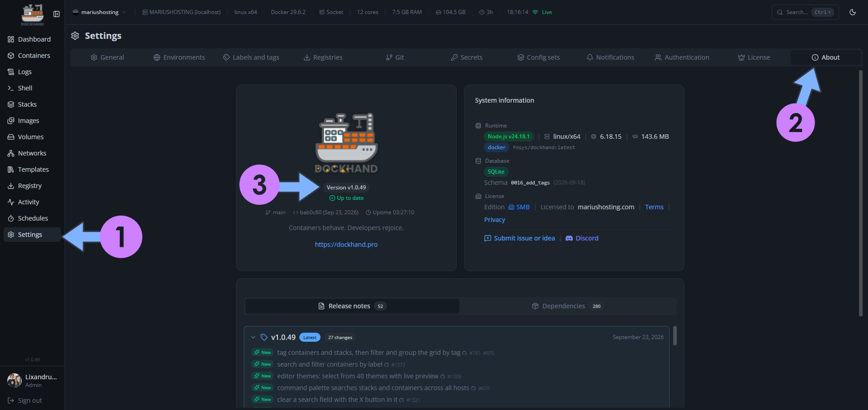The width and height of the screenshot is (868, 410).
Task: Collapse the sidebar with the panel icon
Action: click(x=57, y=14)
